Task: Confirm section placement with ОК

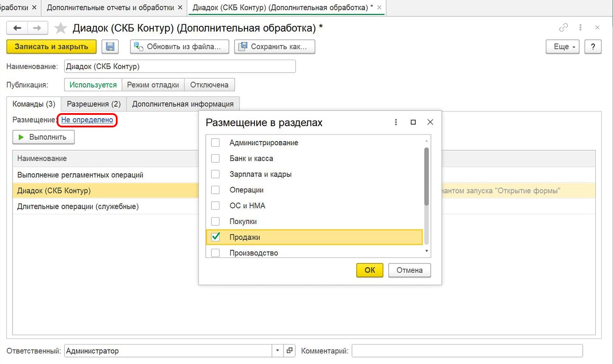Action: coord(370,270)
